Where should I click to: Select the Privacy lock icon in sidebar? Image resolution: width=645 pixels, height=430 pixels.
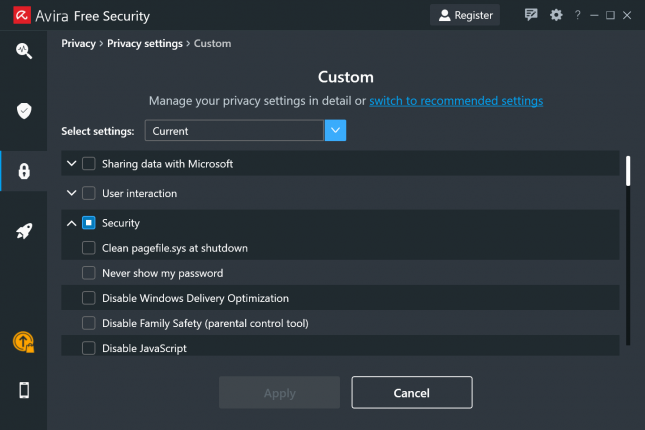(24, 171)
